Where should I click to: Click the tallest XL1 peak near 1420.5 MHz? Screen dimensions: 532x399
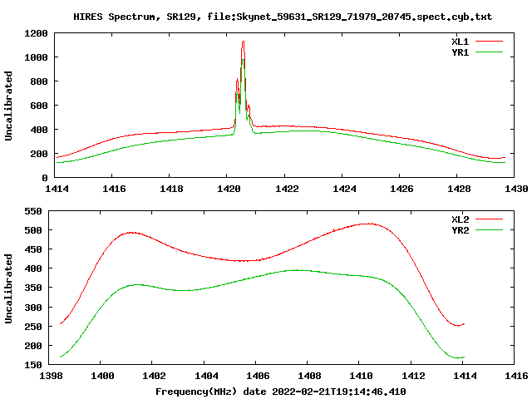[243, 42]
